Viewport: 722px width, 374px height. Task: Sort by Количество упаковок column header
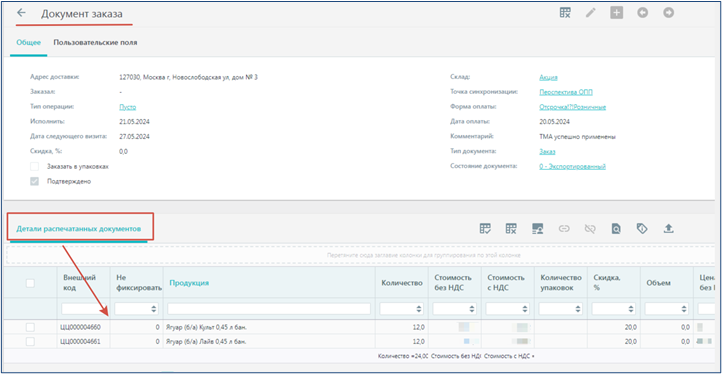(x=561, y=283)
